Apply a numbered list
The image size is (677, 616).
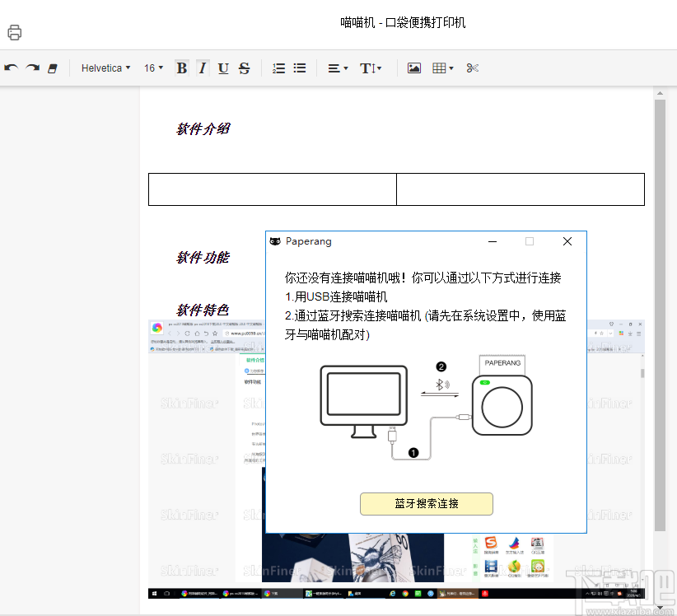pyautogui.click(x=278, y=68)
